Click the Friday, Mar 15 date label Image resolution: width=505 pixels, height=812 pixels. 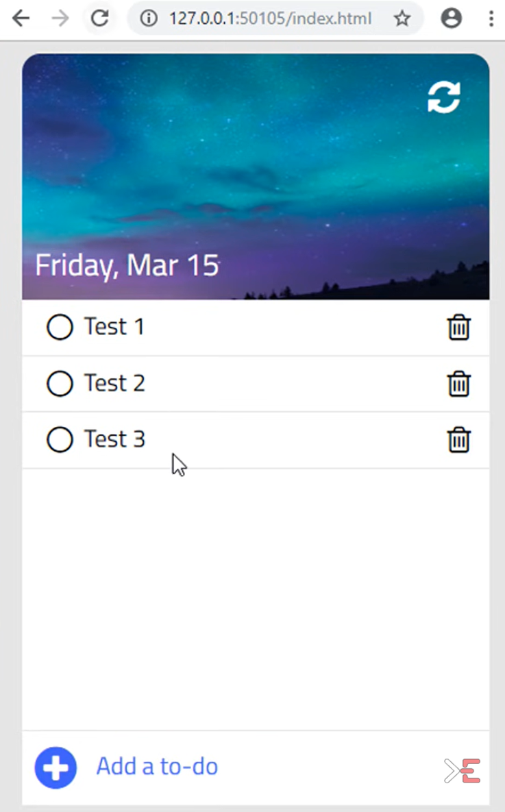(127, 266)
